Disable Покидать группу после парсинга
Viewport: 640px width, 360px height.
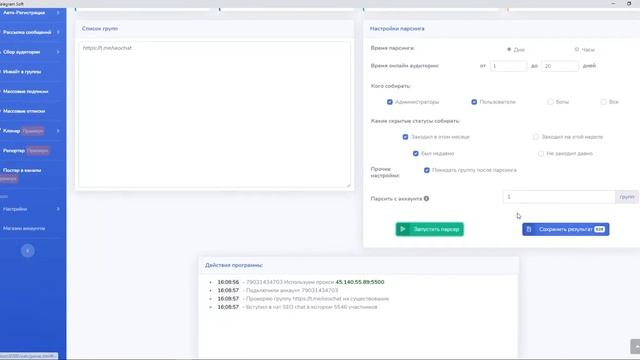pos(427,170)
